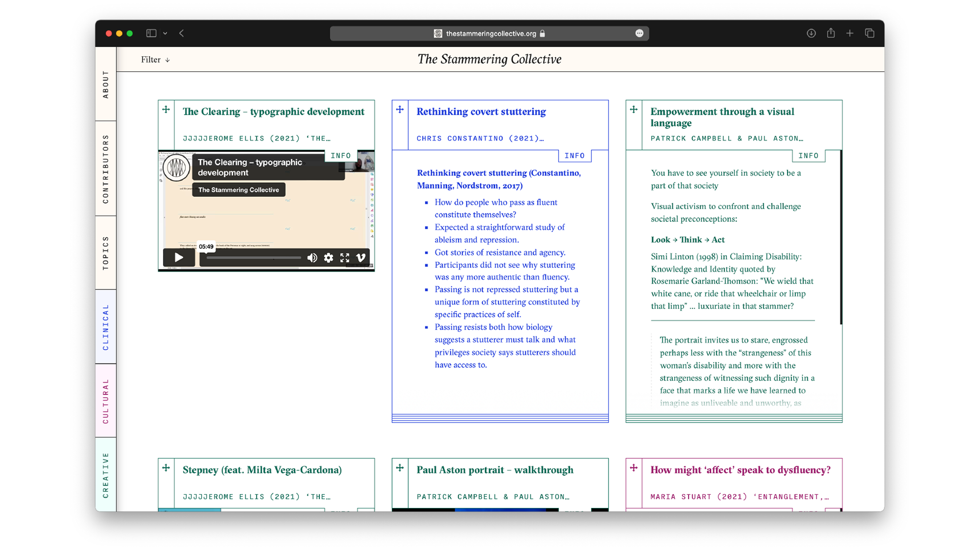
Task: Open sidebar dropdown chevron in browser
Action: tap(165, 33)
